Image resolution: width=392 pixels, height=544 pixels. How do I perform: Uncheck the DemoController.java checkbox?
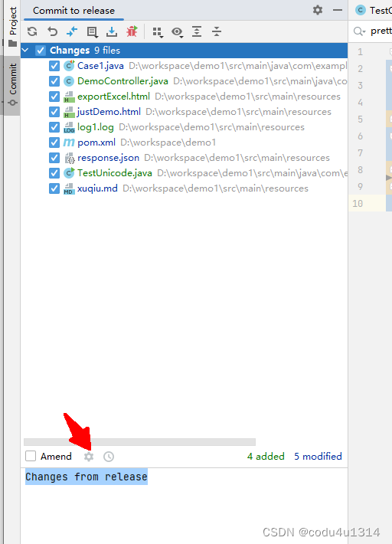[x=54, y=81]
